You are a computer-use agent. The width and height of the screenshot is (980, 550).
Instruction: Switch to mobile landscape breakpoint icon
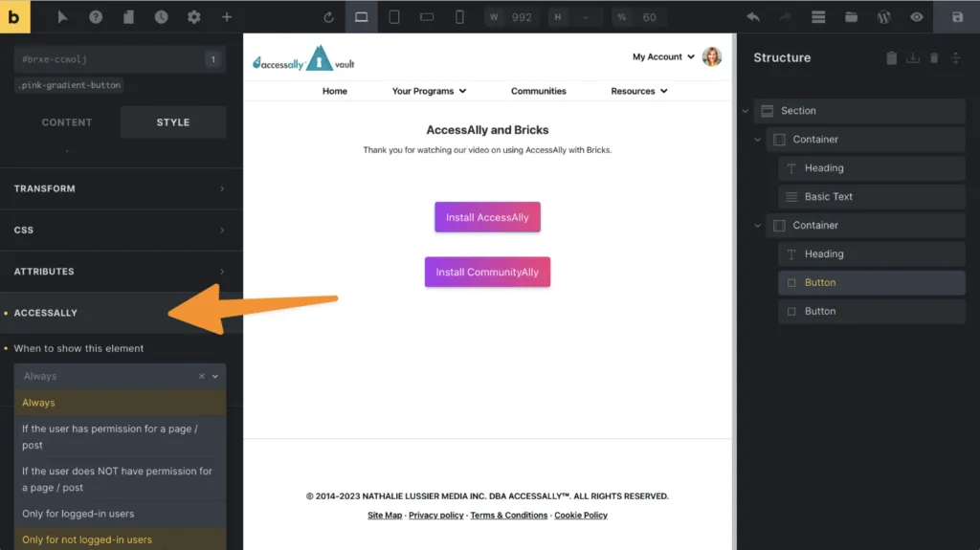pyautogui.click(x=427, y=17)
